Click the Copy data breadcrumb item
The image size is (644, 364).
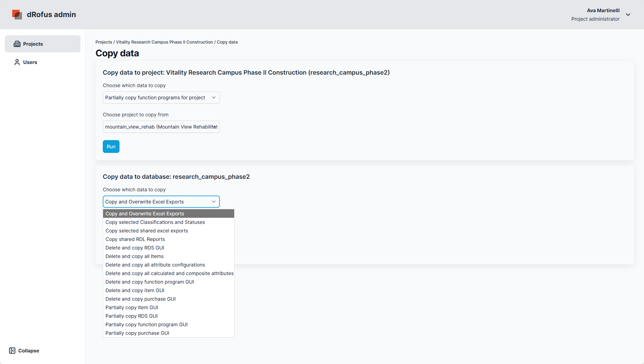pyautogui.click(x=227, y=42)
